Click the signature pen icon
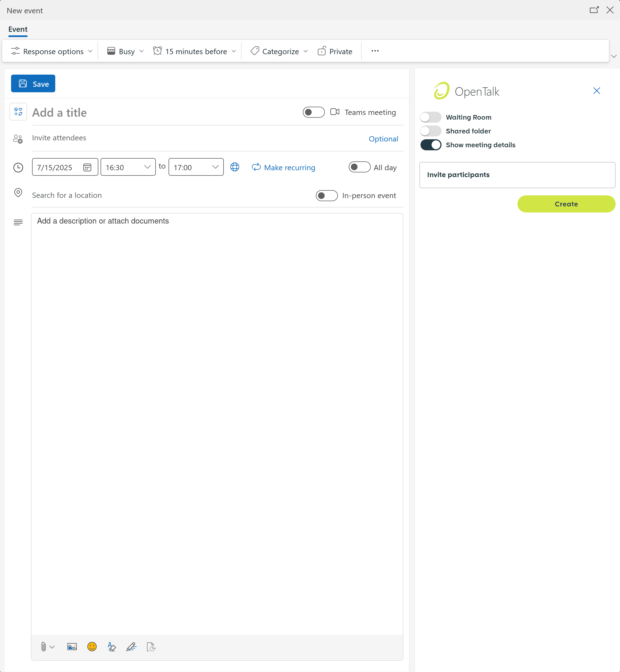This screenshot has width=620, height=672. click(131, 647)
